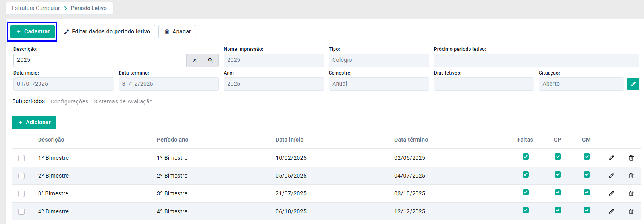The height and width of the screenshot is (224, 644).
Task: Click the table's Data início column header
Action: [289, 140]
